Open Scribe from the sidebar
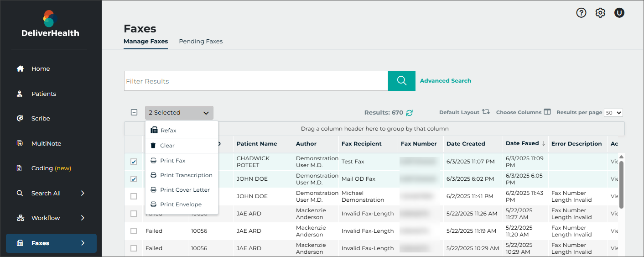 point(41,118)
